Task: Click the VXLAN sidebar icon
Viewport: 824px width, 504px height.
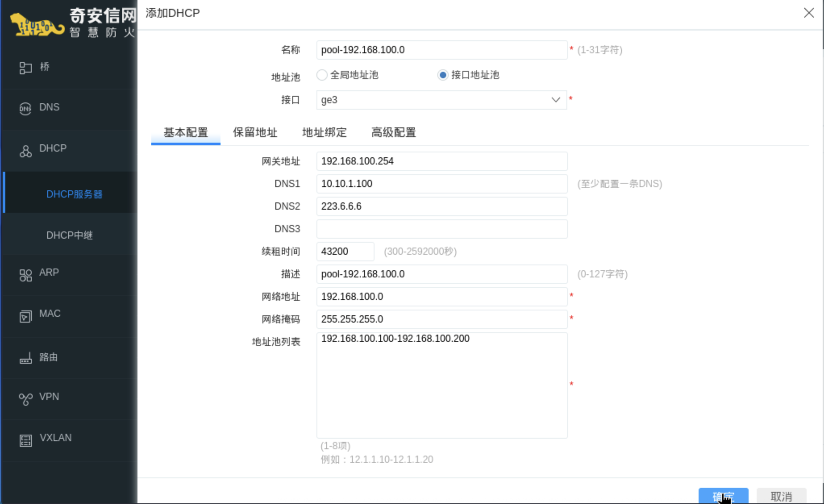Action: coord(25,440)
